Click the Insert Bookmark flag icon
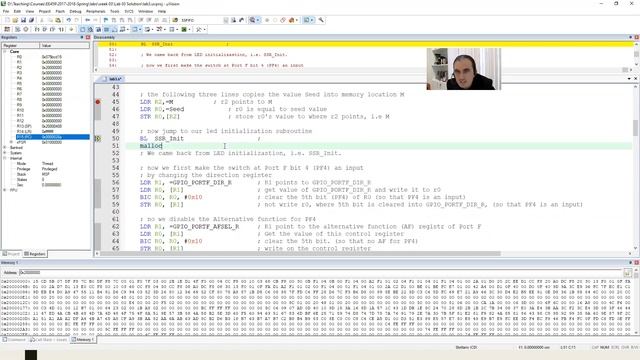This screenshot has height=360, width=640. coord(106,20)
